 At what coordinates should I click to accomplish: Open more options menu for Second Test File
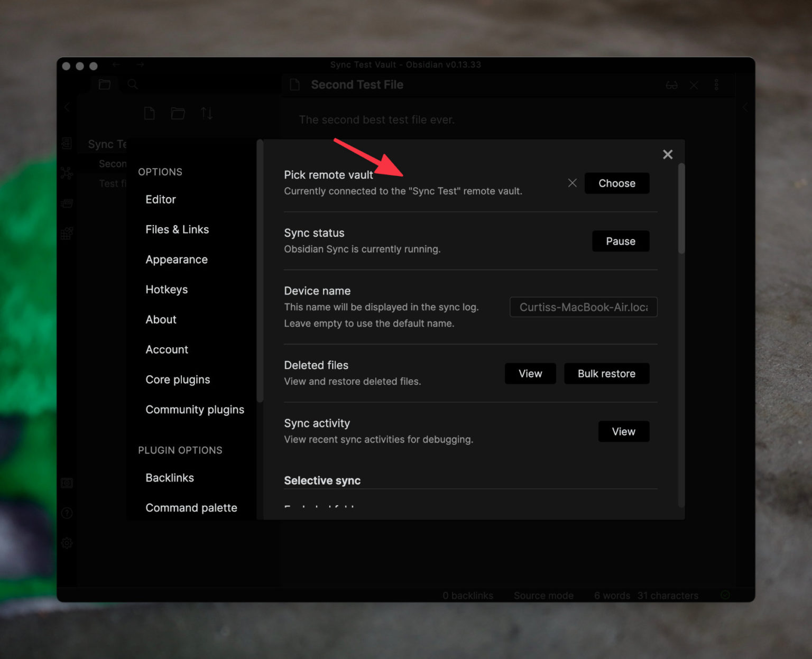pyautogui.click(x=716, y=85)
